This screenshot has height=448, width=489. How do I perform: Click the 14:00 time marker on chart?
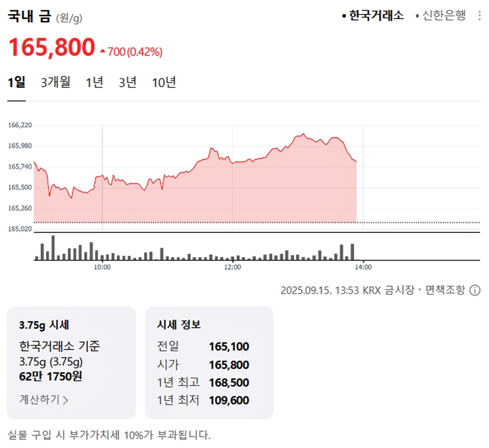pyautogui.click(x=363, y=267)
